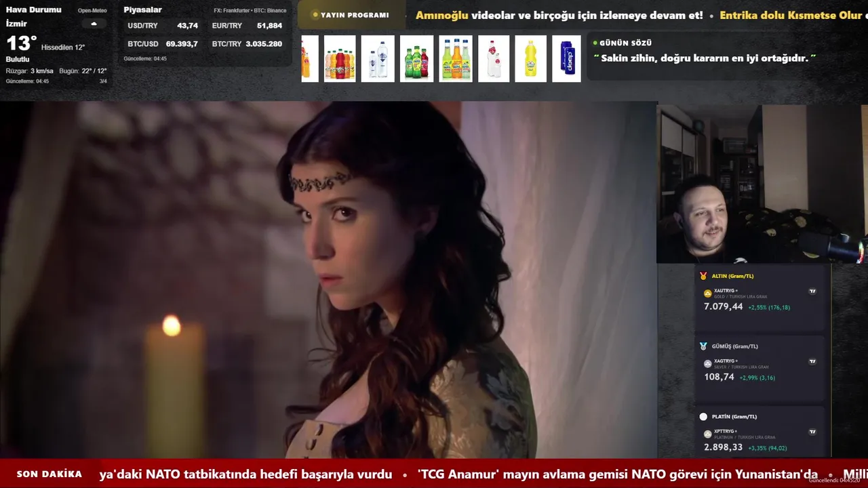Click the Open-Meteo source label
The image size is (868, 488).
tap(92, 11)
